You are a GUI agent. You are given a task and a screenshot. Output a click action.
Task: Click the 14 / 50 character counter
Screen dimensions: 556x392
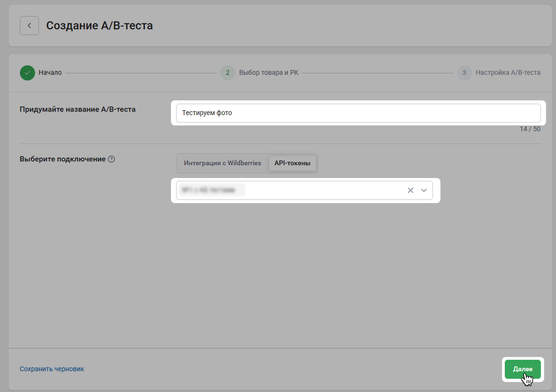tap(530, 129)
